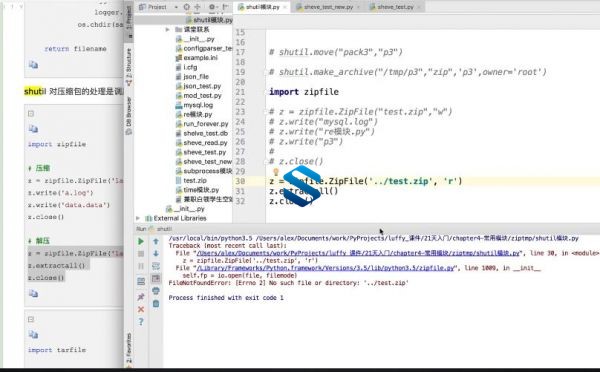Pin the Run tab with the pin icon
This screenshot has height=372, width=600.
click(141, 297)
